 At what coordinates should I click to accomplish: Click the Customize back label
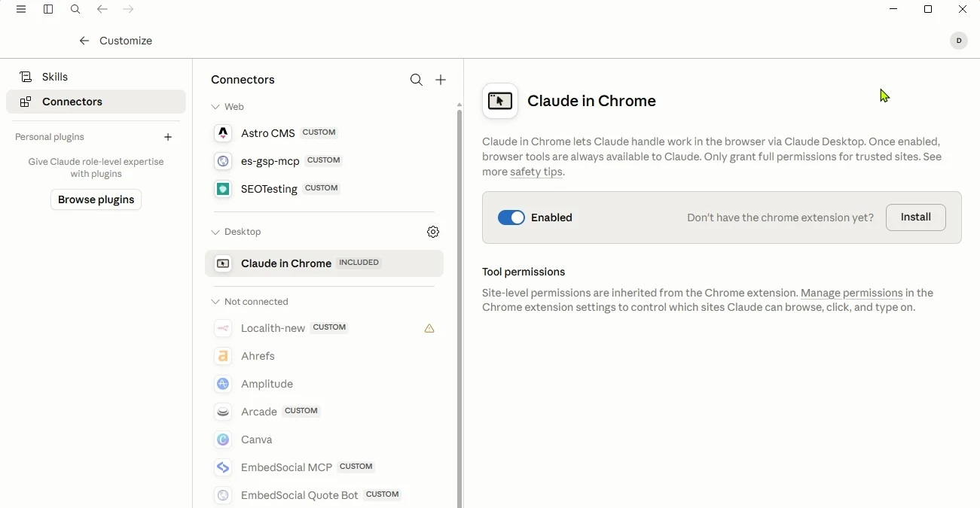point(127,41)
